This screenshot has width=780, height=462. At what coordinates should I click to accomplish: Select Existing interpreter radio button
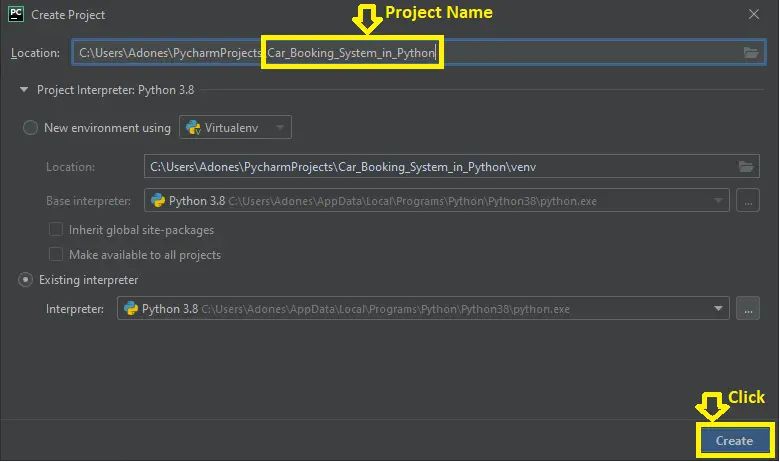pyautogui.click(x=25, y=280)
